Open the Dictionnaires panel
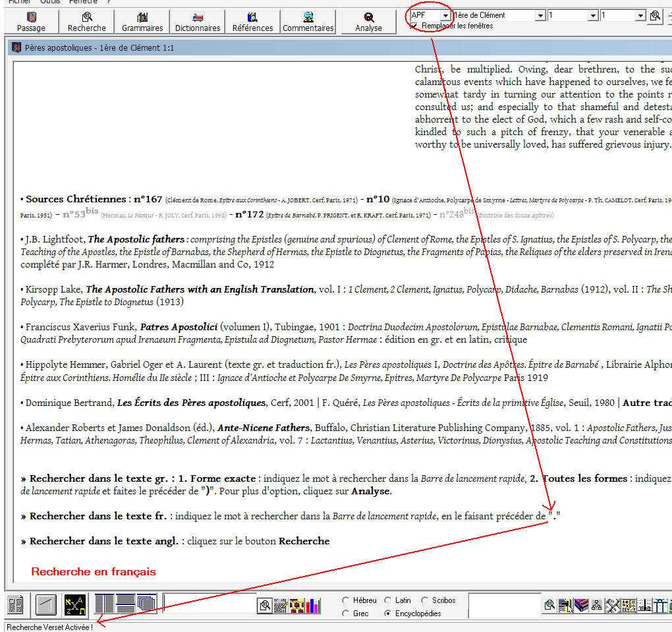 pos(198,22)
